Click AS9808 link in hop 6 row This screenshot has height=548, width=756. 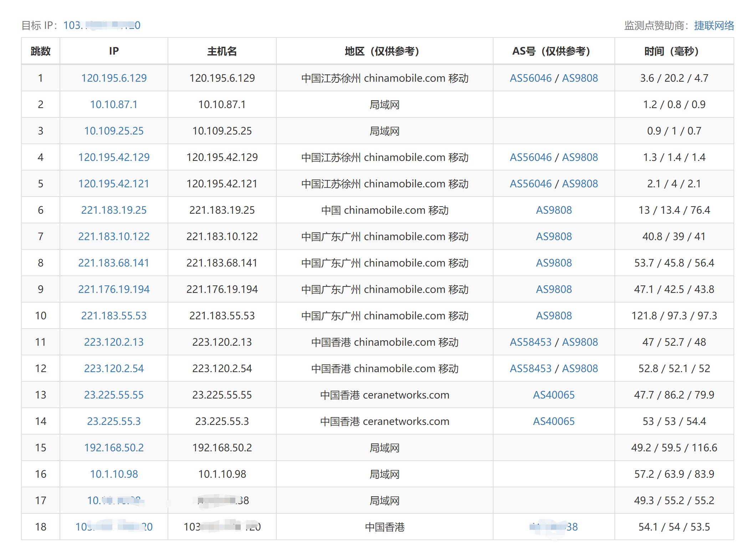point(553,210)
